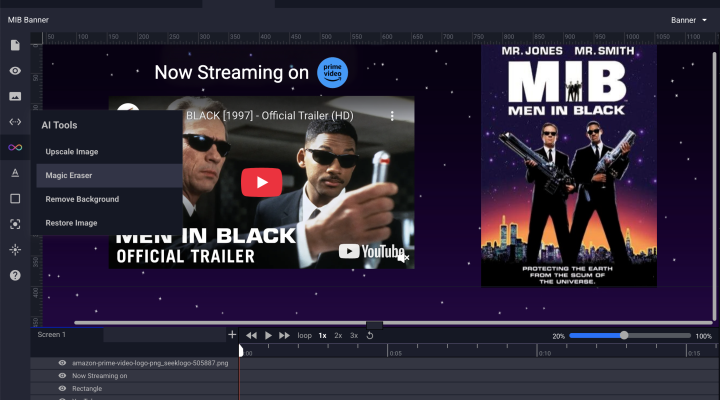Open the help question mark icon
Image resolution: width=720 pixels, height=400 pixels.
pos(15,275)
